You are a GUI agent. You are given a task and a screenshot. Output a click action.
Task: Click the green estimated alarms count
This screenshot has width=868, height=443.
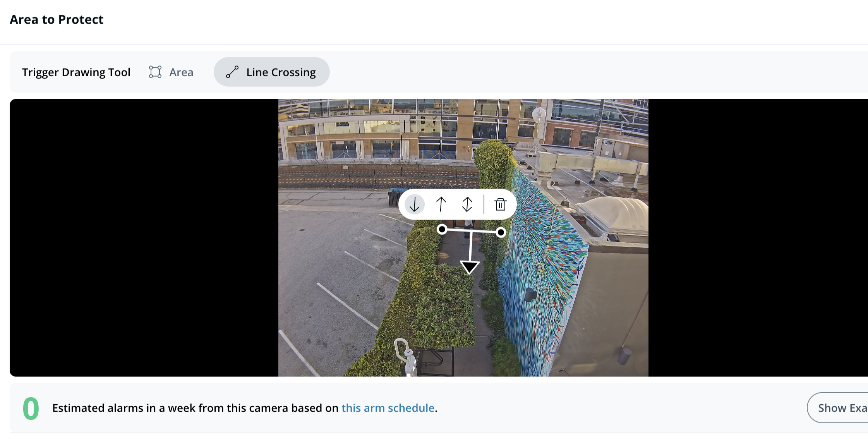[31, 409]
